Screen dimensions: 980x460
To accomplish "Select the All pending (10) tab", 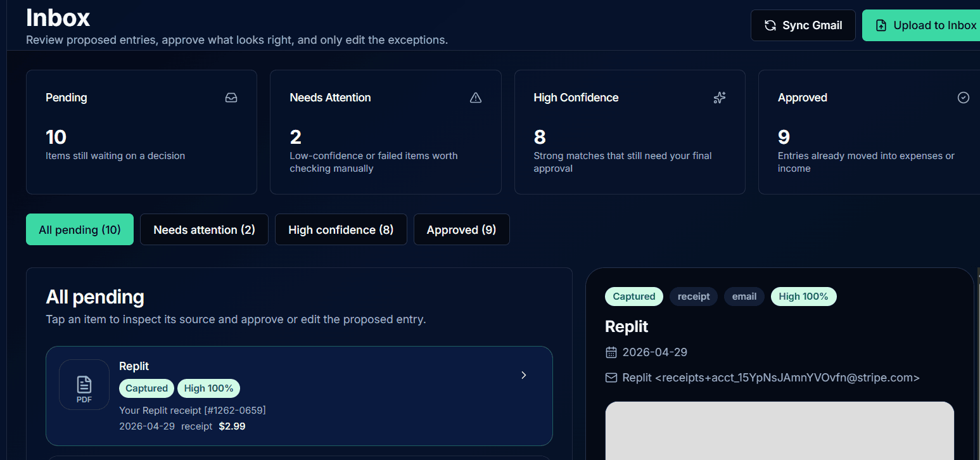I will pos(80,229).
